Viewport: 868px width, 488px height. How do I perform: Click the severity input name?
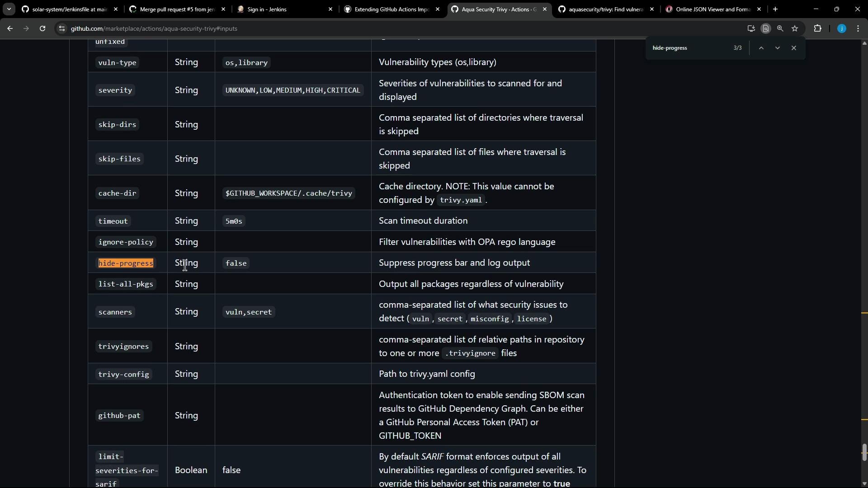(x=115, y=90)
